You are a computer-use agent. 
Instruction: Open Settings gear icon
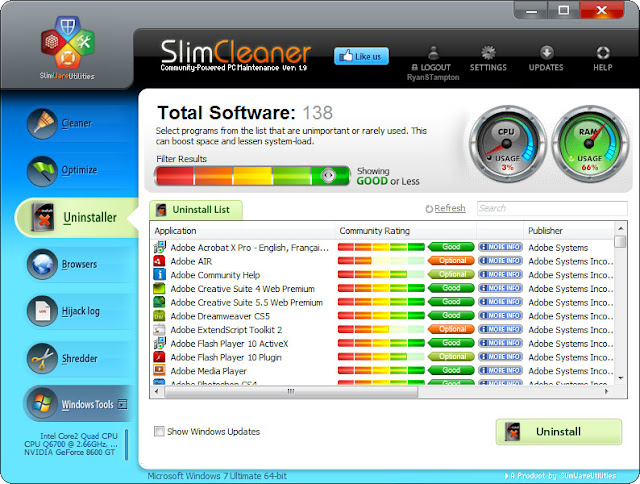tap(488, 53)
